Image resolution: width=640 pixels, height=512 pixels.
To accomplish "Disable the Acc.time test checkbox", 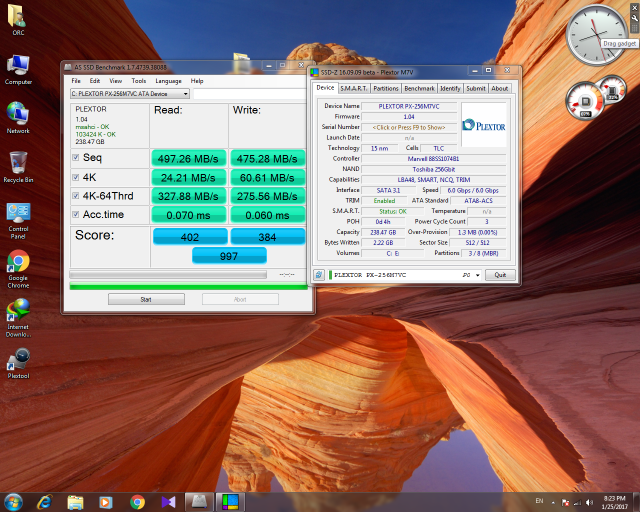I will point(76,214).
